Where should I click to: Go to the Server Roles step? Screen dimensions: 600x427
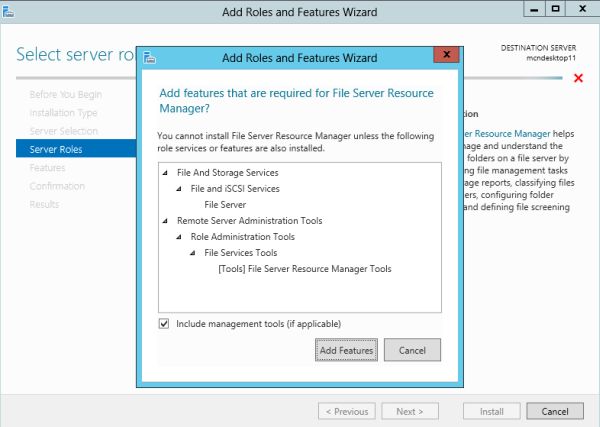(x=56, y=149)
